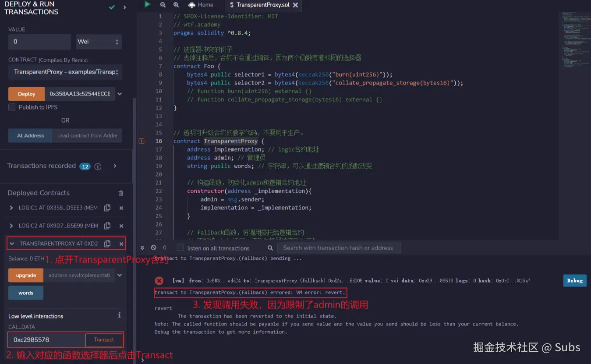Click the terminal search magnifier icon
This screenshot has height=364, width=591.
click(x=270, y=248)
